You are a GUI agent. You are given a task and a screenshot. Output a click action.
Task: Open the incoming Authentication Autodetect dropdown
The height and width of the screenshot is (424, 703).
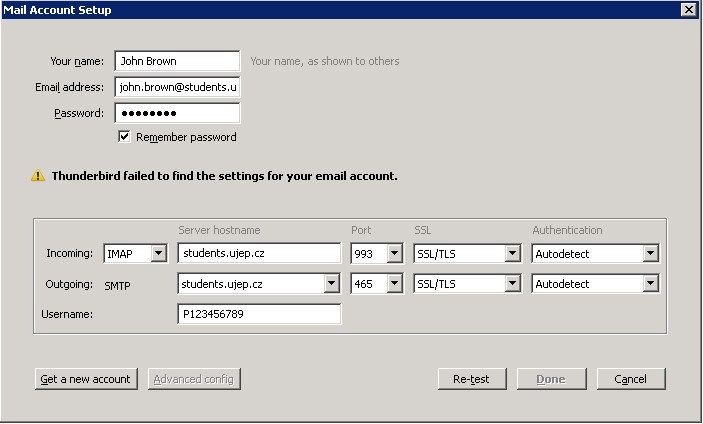[649, 254]
